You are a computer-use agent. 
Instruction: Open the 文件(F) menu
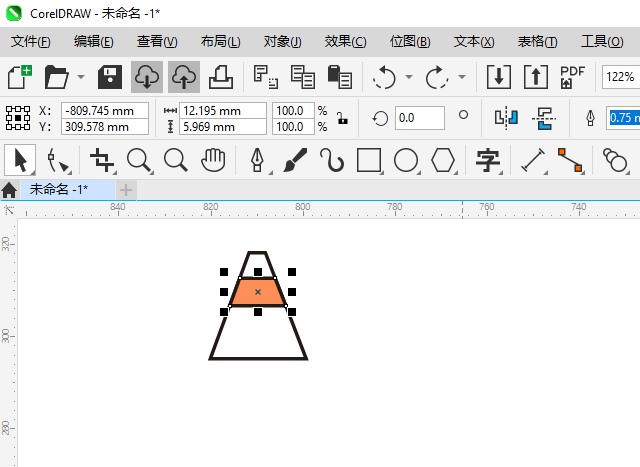click(31, 42)
